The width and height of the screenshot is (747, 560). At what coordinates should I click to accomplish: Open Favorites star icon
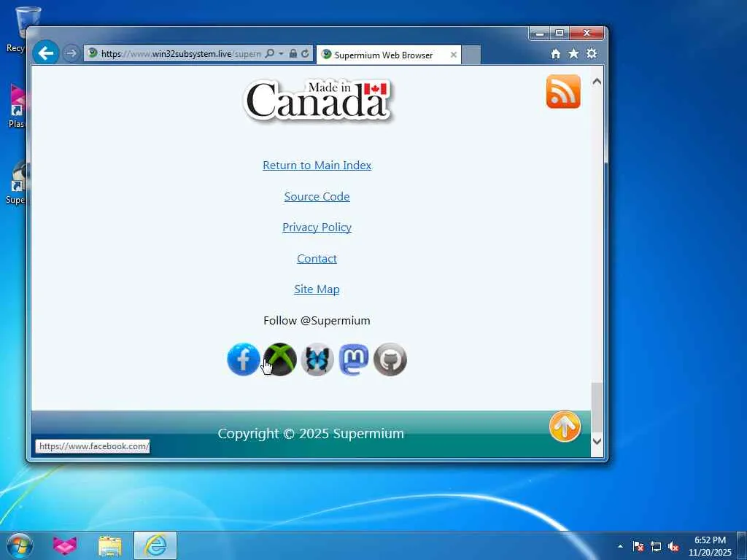point(573,54)
